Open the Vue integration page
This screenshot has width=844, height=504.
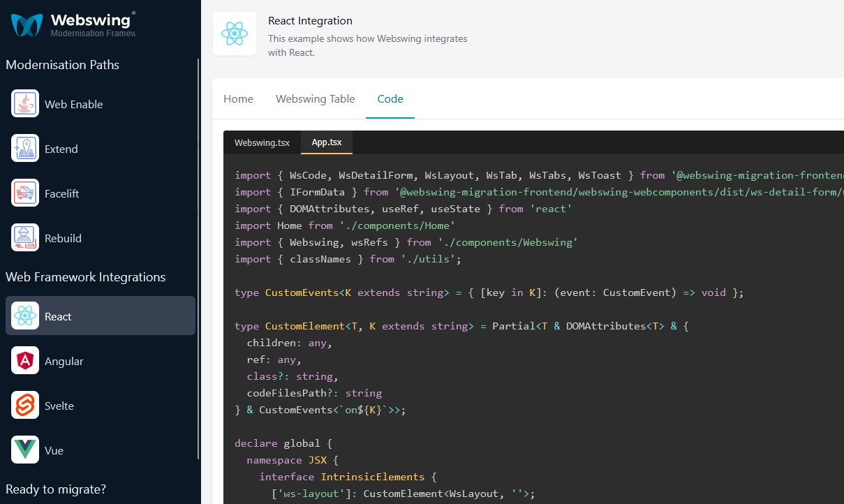click(101, 450)
